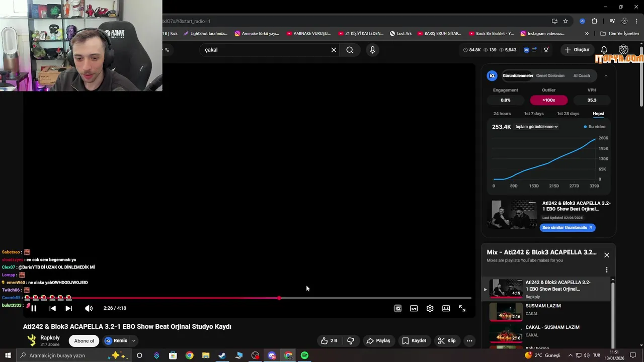Select the current Ati242 playlist item

[x=547, y=289]
